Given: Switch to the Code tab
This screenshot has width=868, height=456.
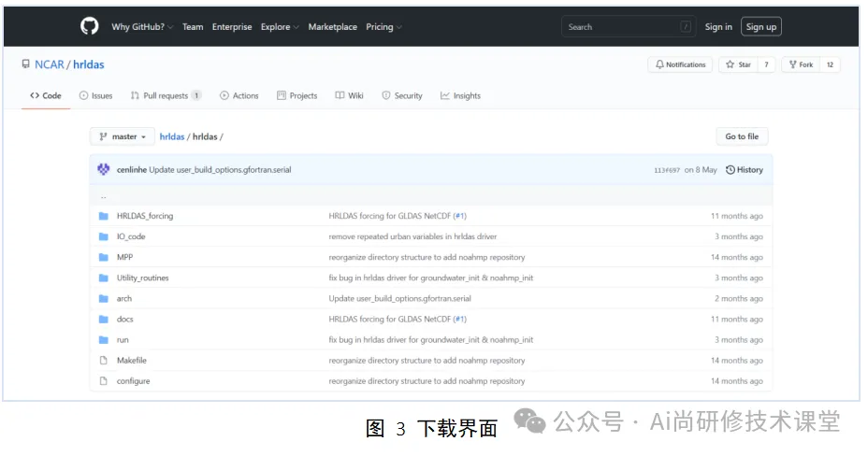Looking at the screenshot, I should (x=46, y=95).
